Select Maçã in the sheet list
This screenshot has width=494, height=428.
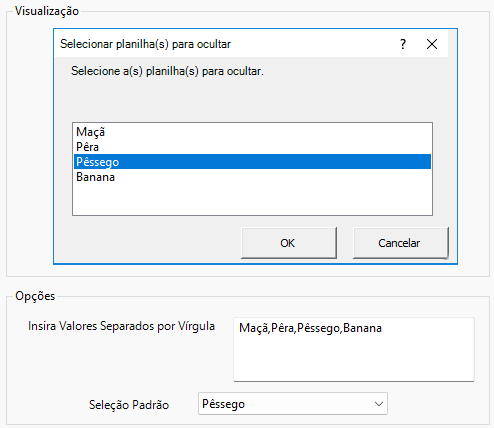click(90, 132)
